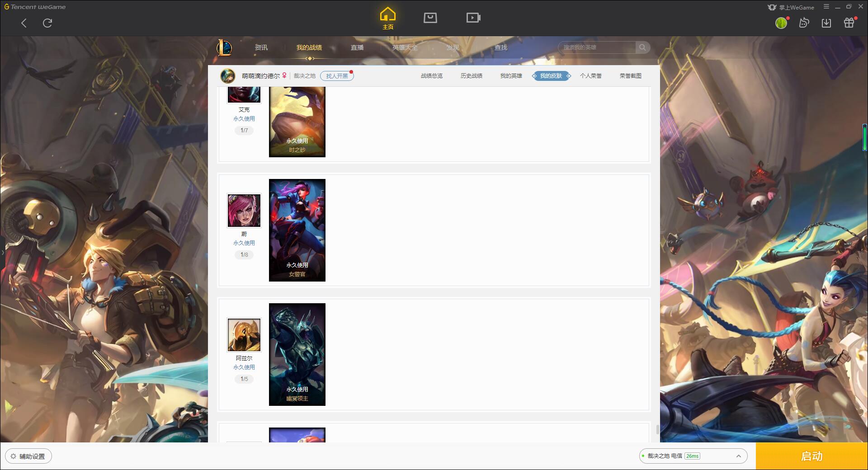This screenshot has width=868, height=470.
Task: Click the inner skin list scrollbar
Action: point(658,429)
